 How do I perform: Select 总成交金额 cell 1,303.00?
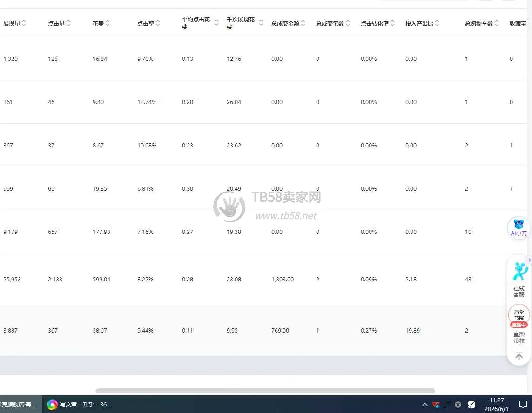click(x=282, y=280)
